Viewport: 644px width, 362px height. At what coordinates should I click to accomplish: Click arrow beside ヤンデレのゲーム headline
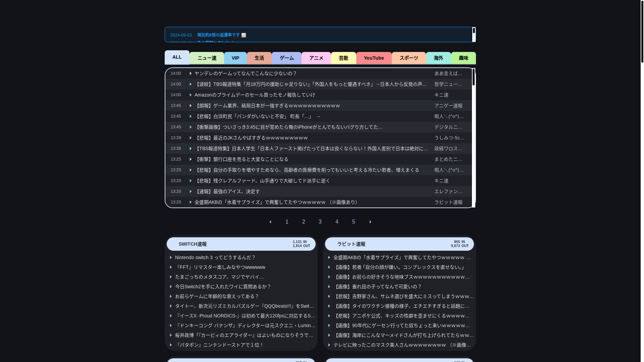[x=191, y=73]
